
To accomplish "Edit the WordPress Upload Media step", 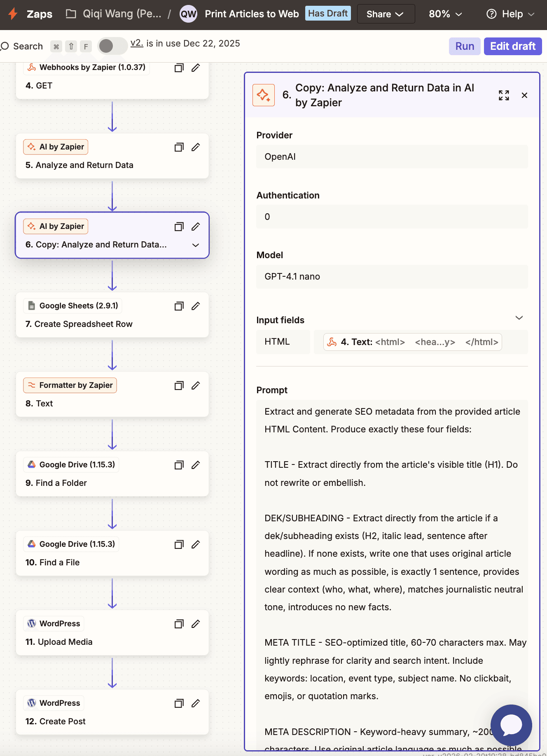I will (196, 624).
